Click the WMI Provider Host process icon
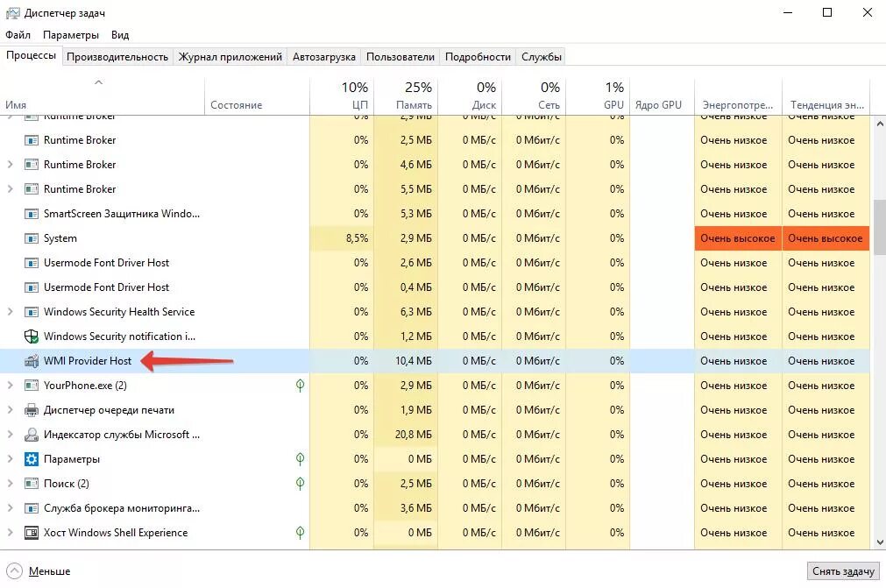This screenshot has height=588, width=886. pos(32,361)
